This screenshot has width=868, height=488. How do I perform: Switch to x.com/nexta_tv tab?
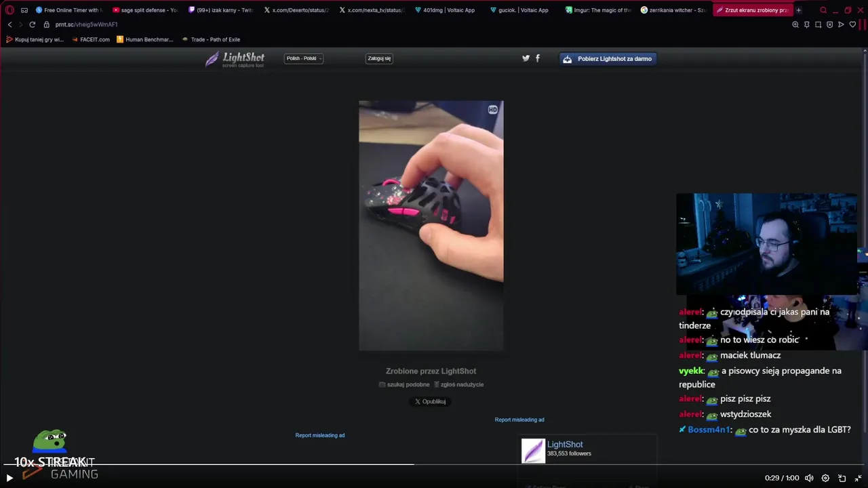[372, 10]
